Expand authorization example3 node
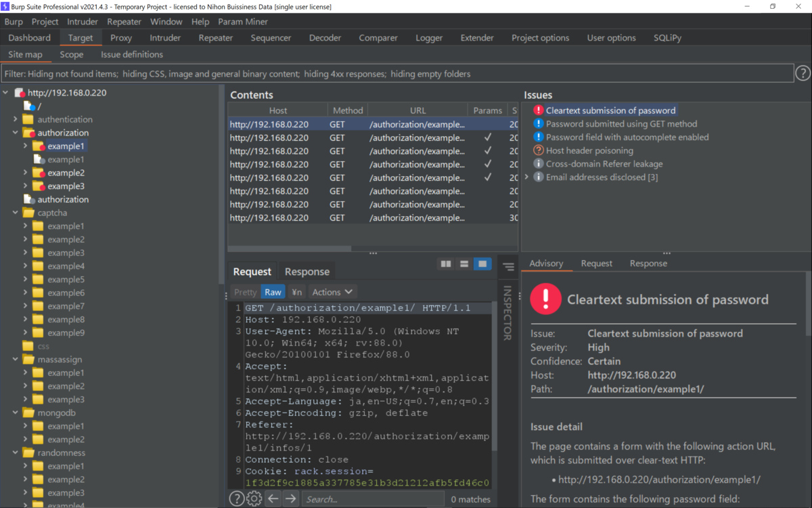812x508 pixels. click(26, 186)
